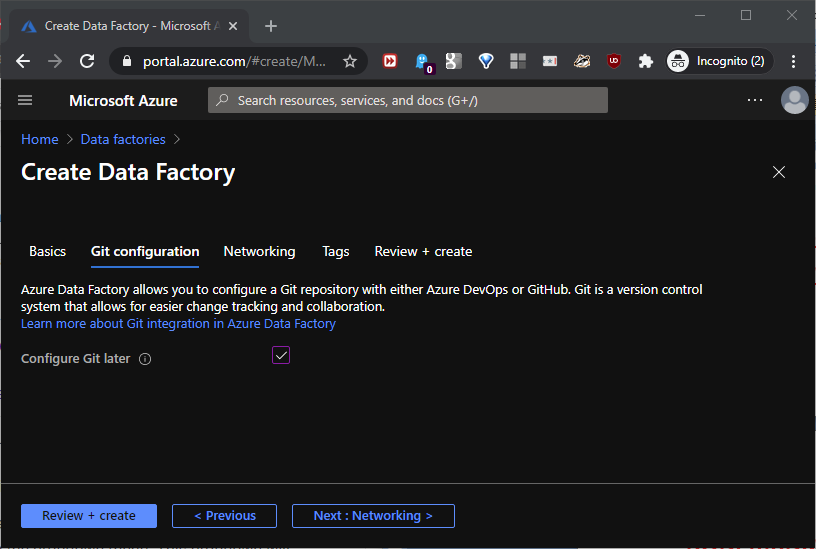Click the uBlock Origin extension icon

pos(613,61)
